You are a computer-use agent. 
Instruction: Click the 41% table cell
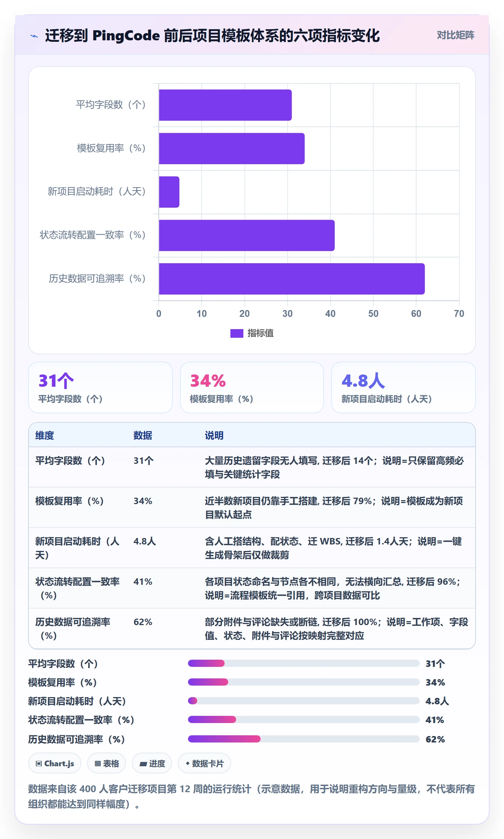click(143, 582)
